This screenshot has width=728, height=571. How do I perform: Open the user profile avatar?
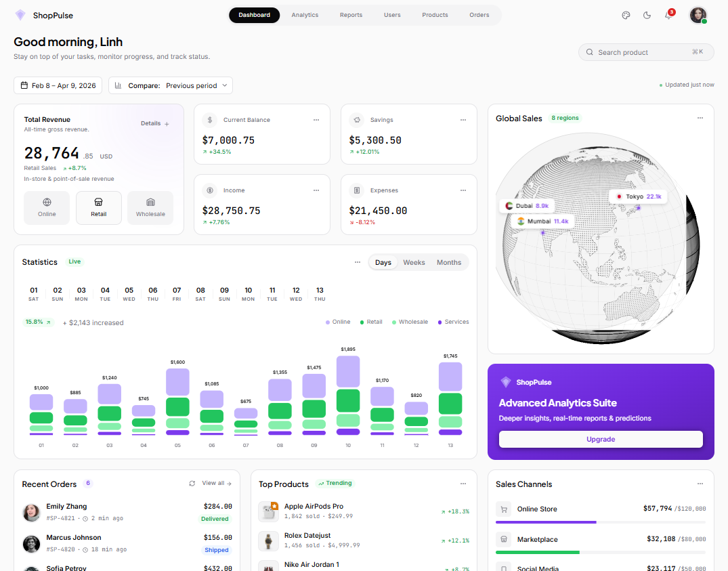[698, 15]
